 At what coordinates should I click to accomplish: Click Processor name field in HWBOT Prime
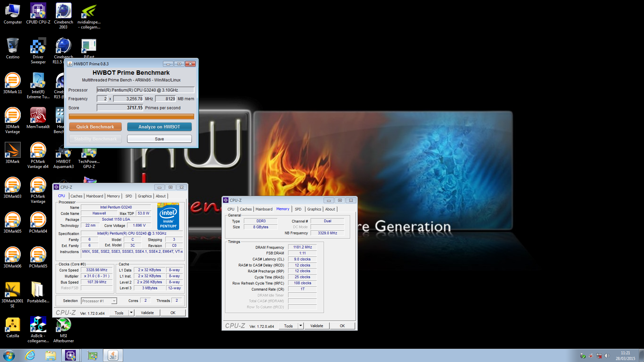(145, 90)
